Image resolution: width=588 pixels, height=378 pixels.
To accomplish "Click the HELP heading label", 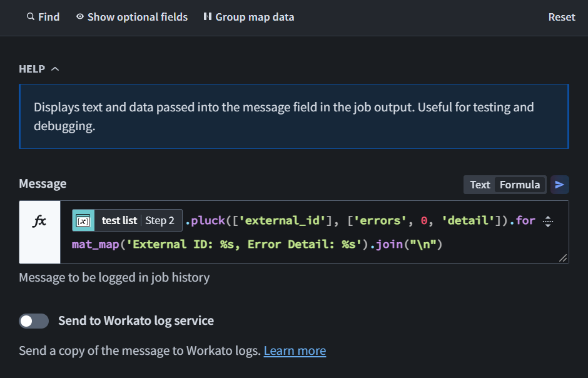I will (32, 69).
